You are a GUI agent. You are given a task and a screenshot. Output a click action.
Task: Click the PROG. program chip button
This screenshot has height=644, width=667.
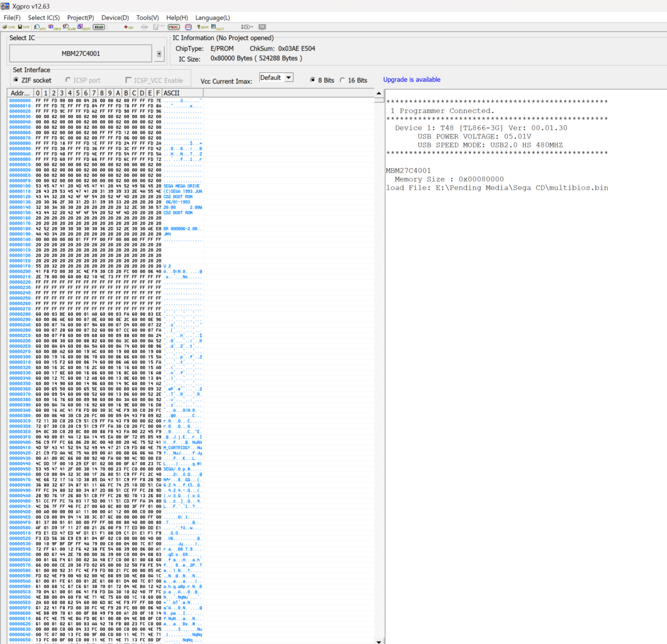pyautogui.click(x=174, y=27)
